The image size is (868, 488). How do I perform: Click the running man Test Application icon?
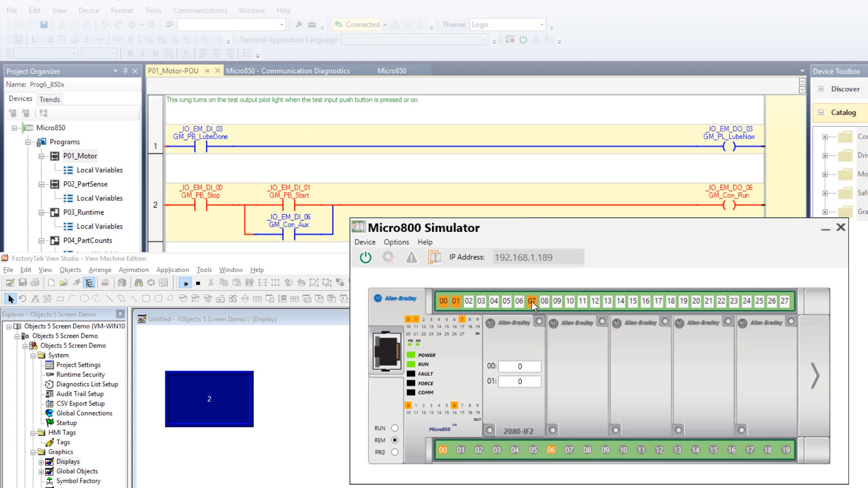point(77,283)
